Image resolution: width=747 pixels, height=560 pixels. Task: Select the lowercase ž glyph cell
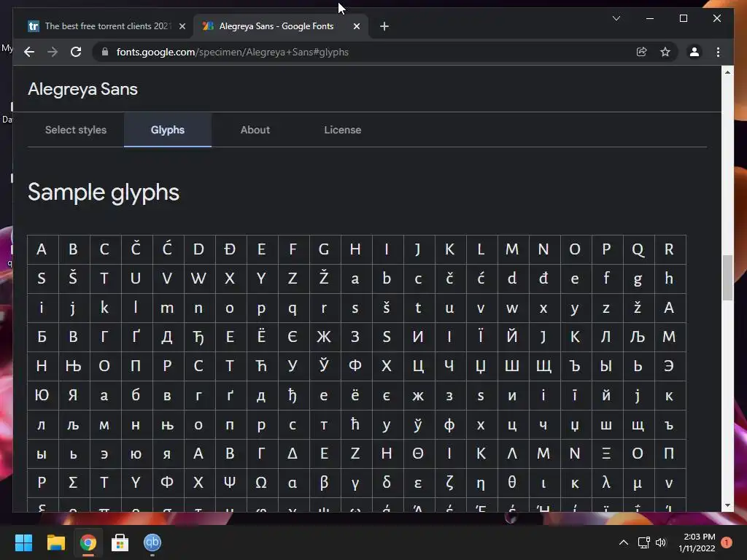(x=638, y=308)
